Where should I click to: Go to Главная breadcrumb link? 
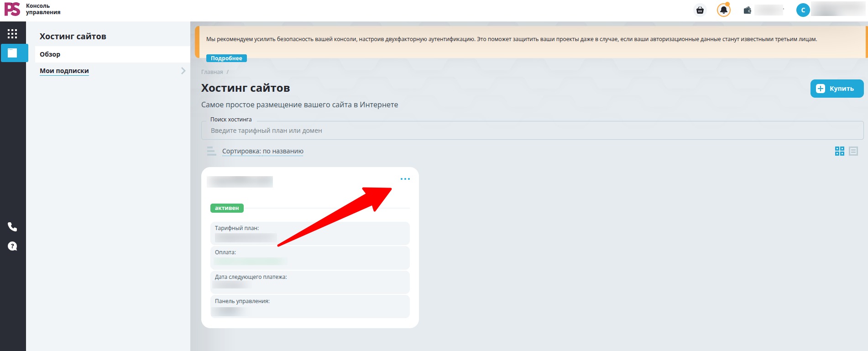[x=212, y=72]
